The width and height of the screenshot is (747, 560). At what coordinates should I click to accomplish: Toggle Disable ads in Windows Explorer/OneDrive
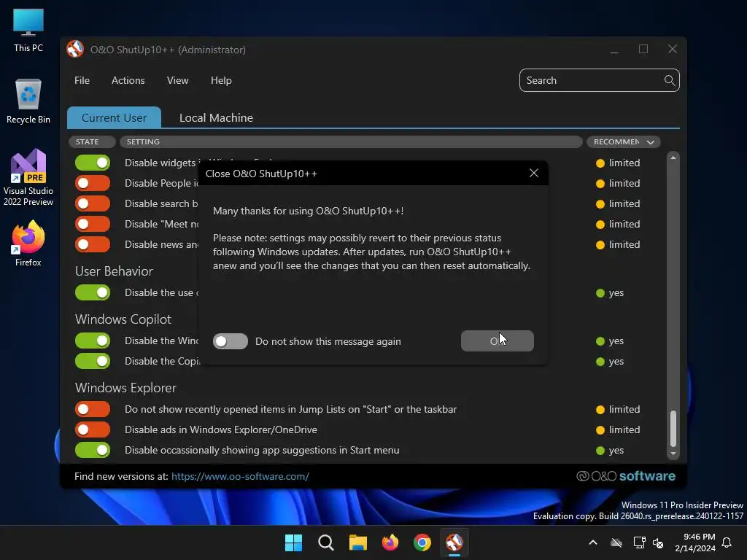93,430
